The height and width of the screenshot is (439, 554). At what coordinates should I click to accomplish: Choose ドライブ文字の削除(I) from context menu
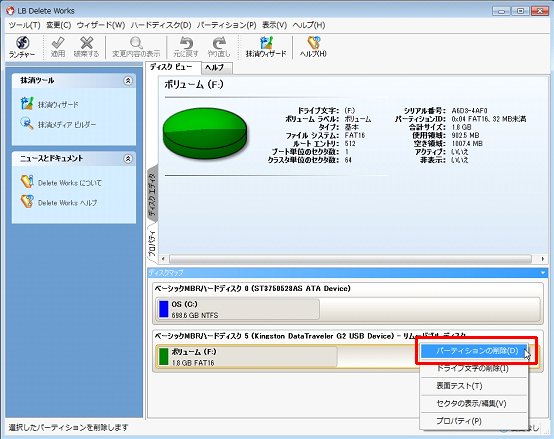[x=473, y=368]
